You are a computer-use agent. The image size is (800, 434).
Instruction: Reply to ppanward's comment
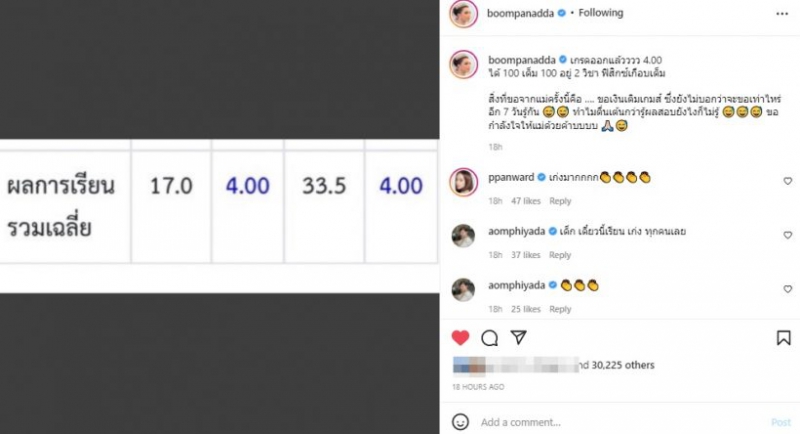click(560, 201)
